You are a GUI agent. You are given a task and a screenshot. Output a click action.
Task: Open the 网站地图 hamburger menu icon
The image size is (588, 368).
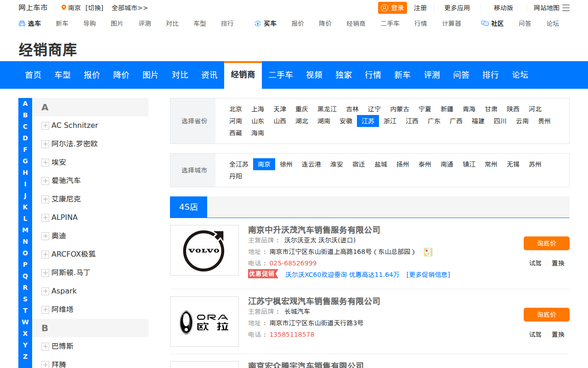click(x=566, y=8)
